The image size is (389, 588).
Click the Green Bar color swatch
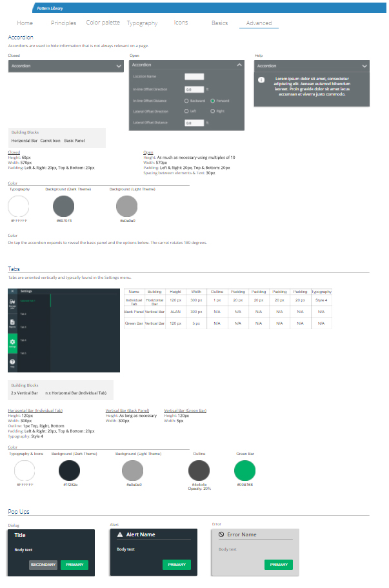(244, 470)
